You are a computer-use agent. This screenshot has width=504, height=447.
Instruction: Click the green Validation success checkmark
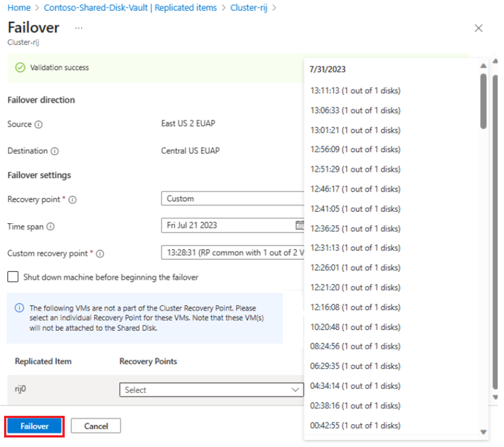[20, 67]
